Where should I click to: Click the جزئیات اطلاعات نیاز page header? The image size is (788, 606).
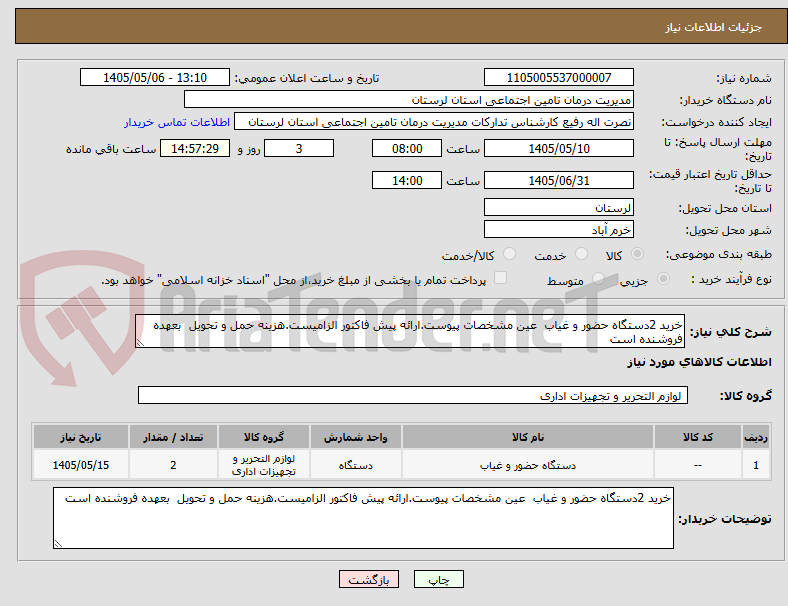point(714,27)
